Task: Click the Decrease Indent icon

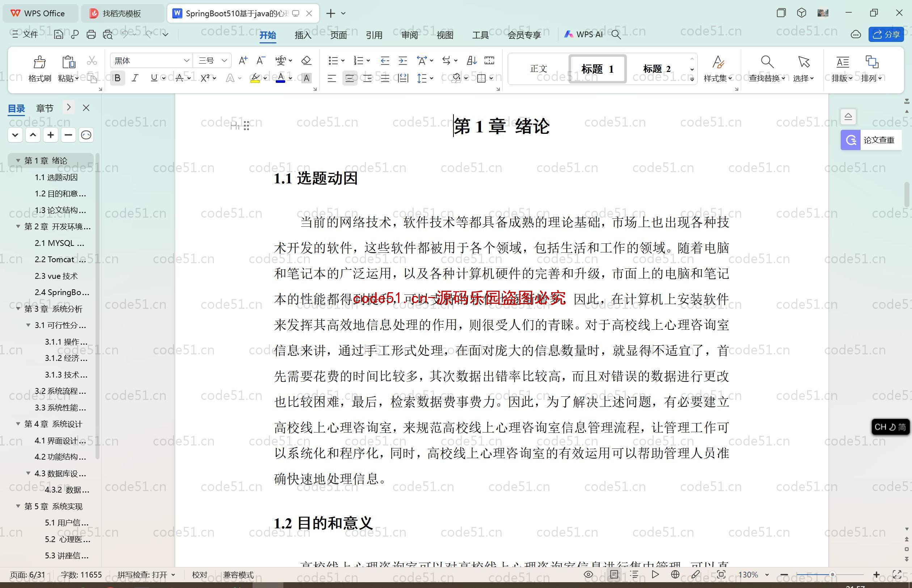Action: (385, 60)
